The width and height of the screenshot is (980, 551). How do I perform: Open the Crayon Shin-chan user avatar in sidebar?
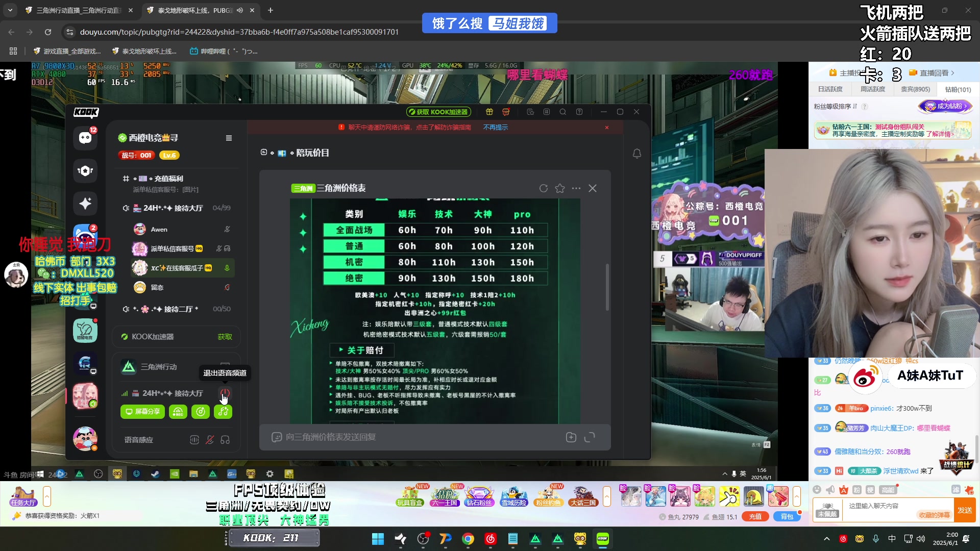click(x=85, y=439)
